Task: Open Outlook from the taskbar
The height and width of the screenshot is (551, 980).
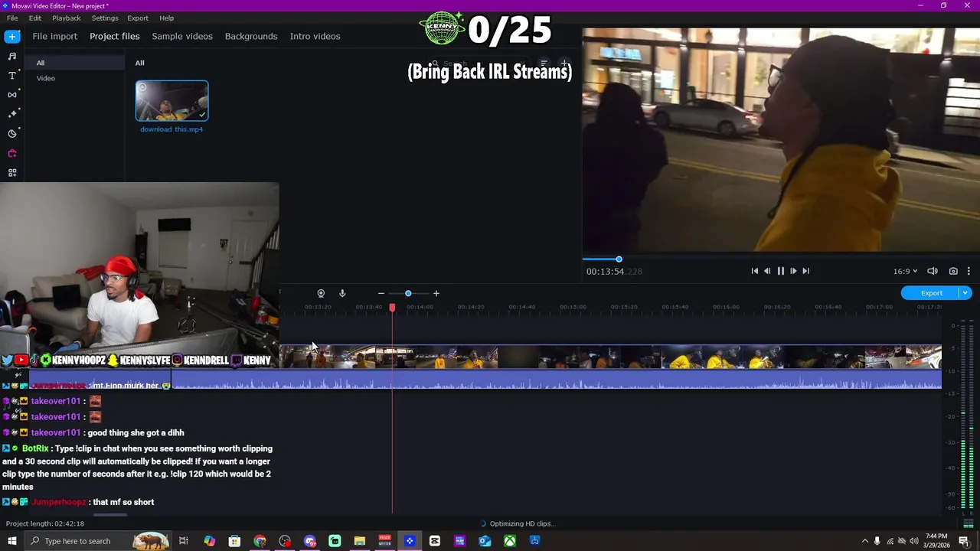Action: [485, 541]
